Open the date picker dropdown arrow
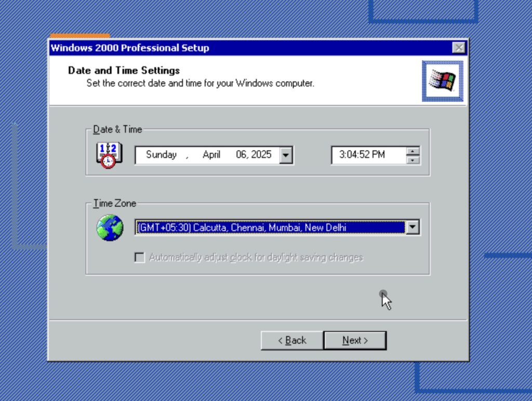The image size is (532, 401). (286, 155)
